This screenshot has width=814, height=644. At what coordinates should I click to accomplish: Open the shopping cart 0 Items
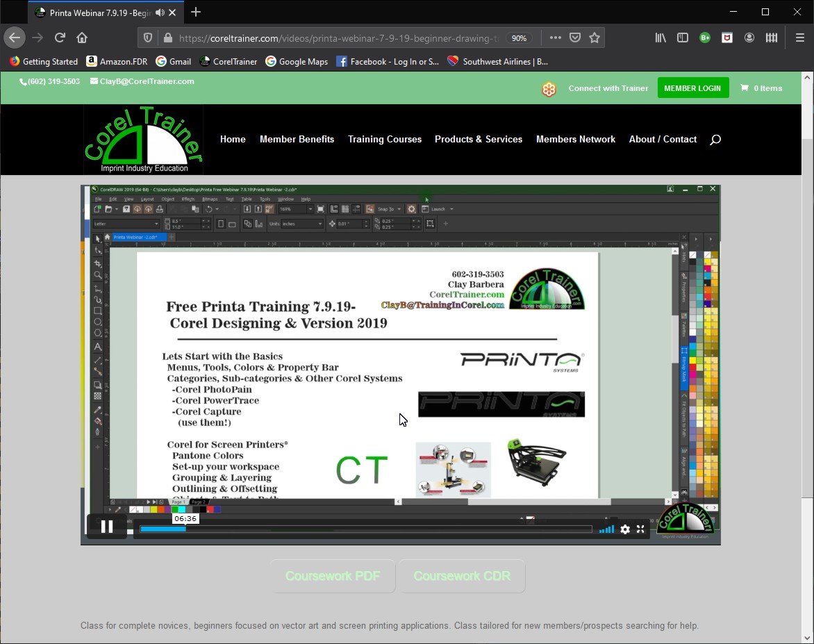coord(761,88)
